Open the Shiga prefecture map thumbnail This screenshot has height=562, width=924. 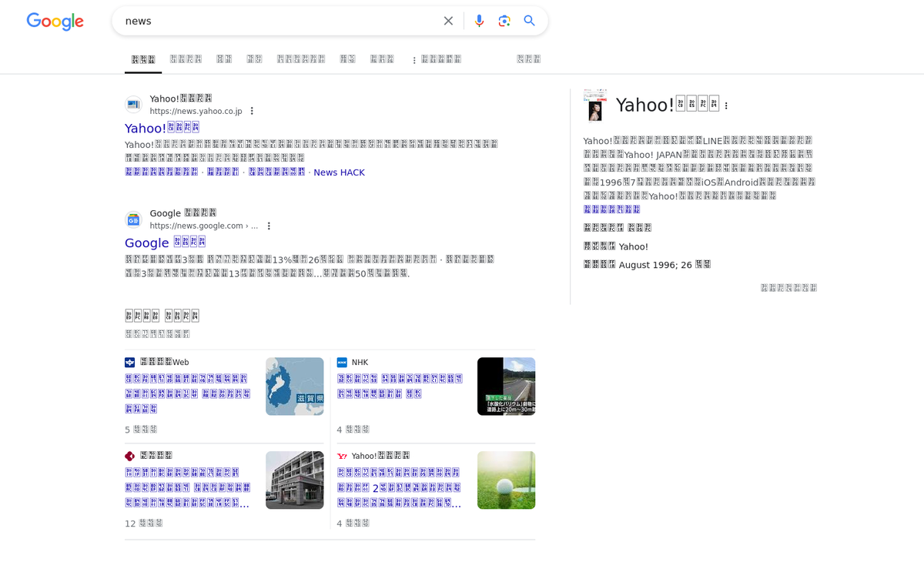point(295,386)
